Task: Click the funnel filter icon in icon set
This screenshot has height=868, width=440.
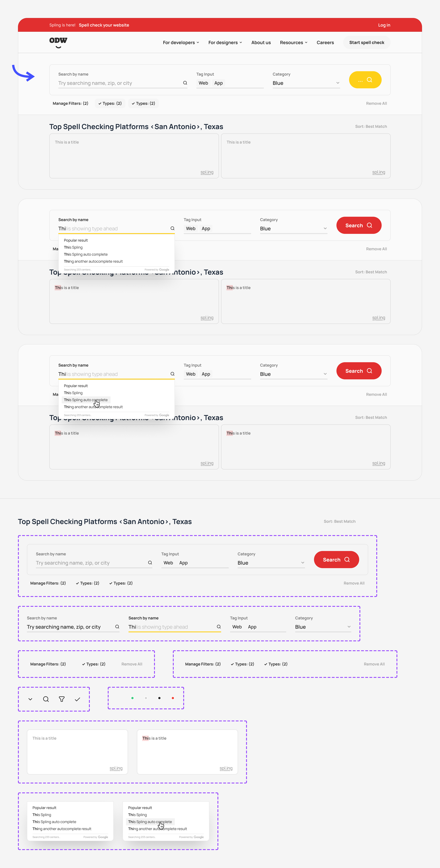Action: [62, 699]
